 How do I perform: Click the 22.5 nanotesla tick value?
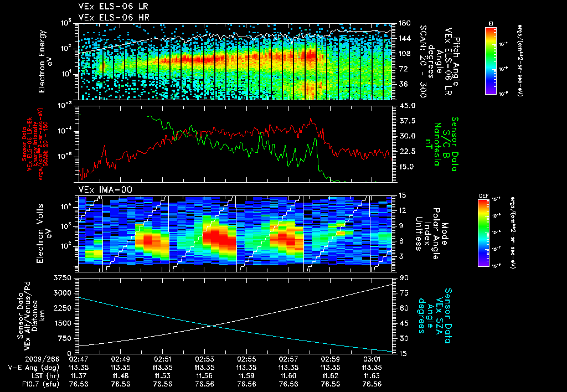click(407, 152)
